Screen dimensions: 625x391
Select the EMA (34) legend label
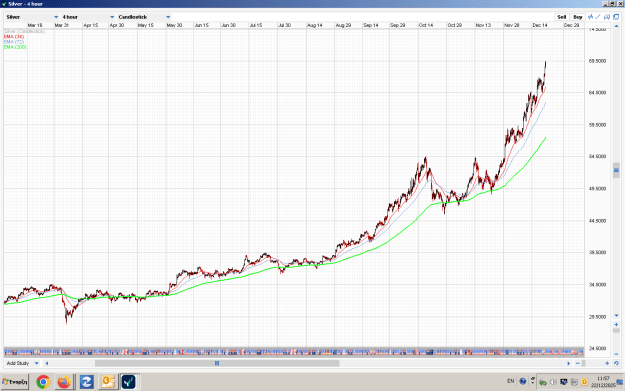[x=14, y=37]
